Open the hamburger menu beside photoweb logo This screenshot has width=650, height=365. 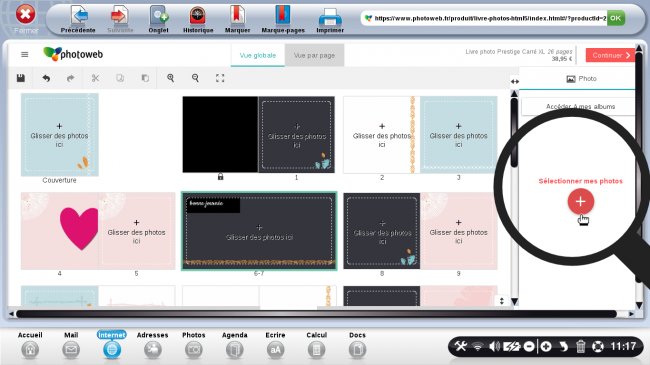25,54
